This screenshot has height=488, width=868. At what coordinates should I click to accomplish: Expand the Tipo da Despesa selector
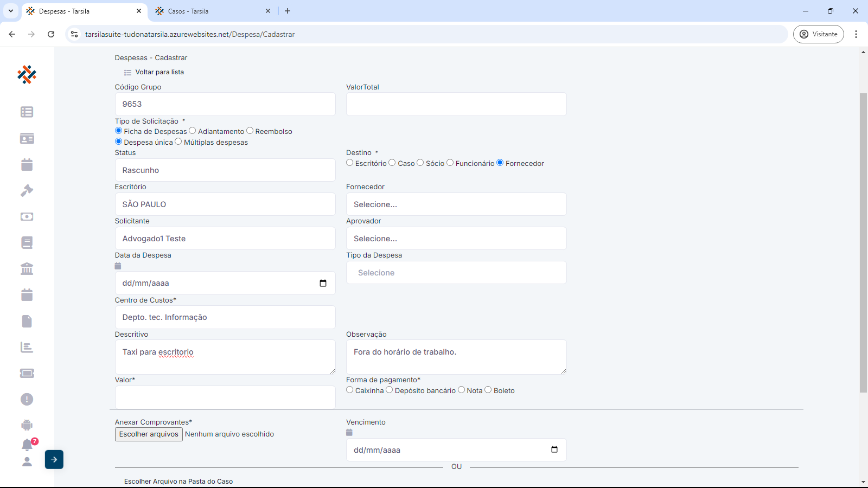pyautogui.click(x=456, y=273)
